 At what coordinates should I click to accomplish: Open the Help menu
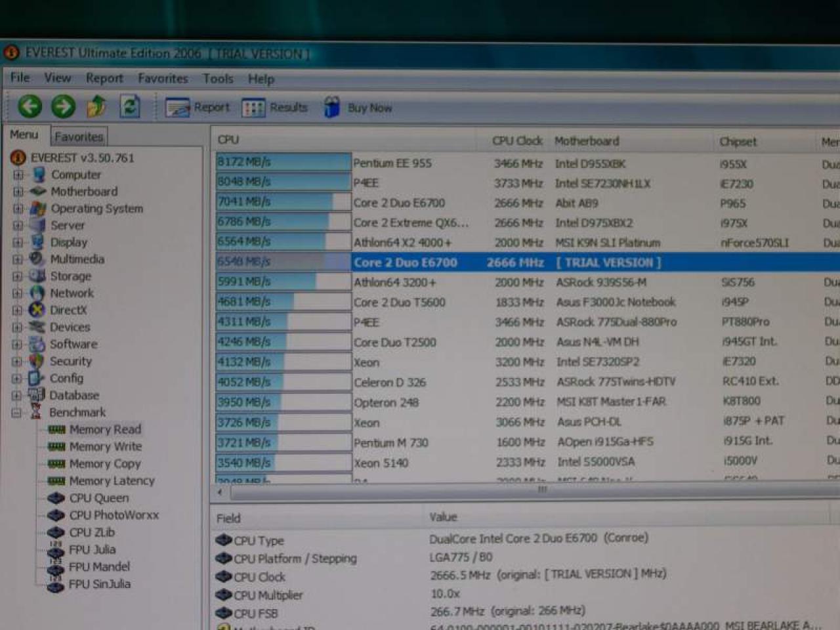pyautogui.click(x=261, y=79)
